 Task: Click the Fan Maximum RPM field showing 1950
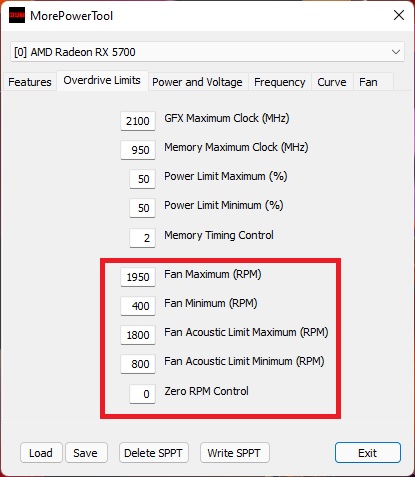point(138,277)
